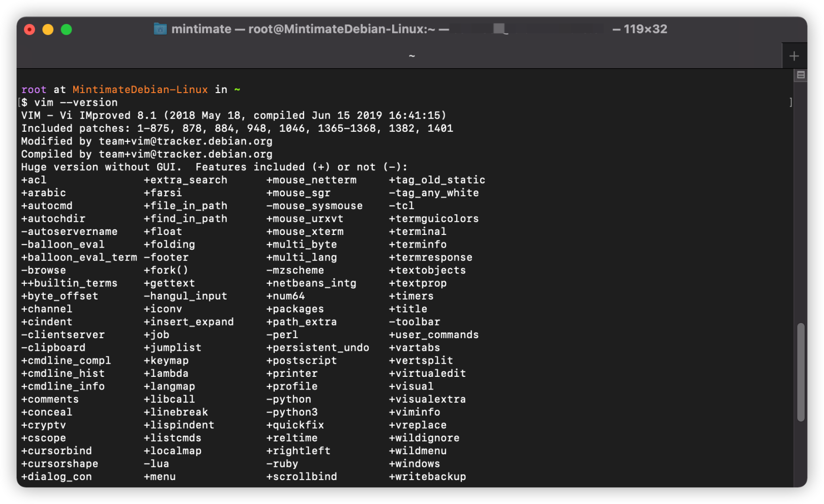Image resolution: width=824 pixels, height=504 pixels.
Task: Open a new terminal tab with plus button
Action: [x=794, y=56]
